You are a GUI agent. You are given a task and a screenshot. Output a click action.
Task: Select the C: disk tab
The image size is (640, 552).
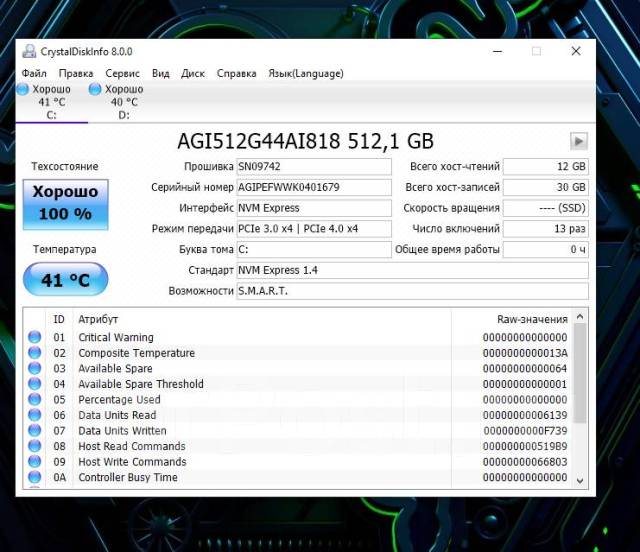pos(51,102)
